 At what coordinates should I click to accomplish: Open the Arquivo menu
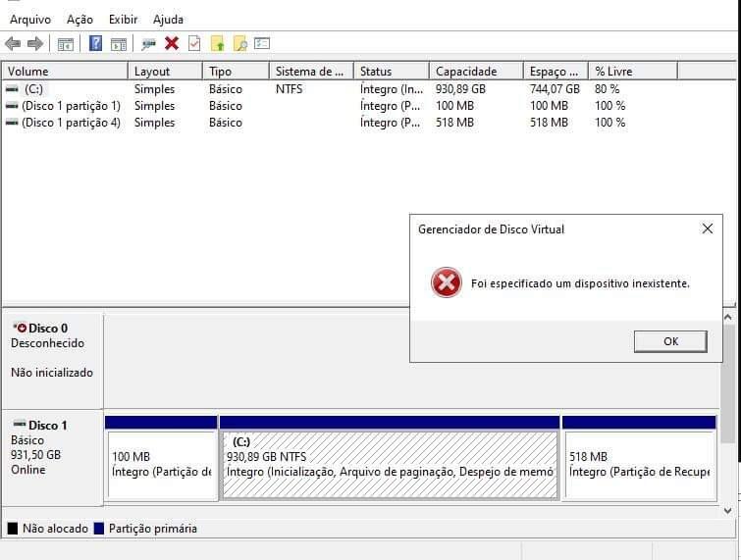pos(30,20)
